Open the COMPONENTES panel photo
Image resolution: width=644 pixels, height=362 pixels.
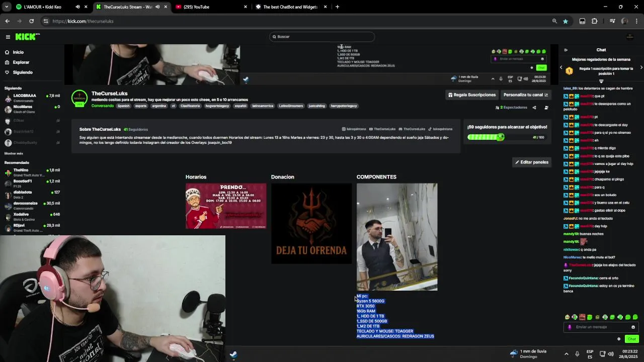[x=397, y=237]
